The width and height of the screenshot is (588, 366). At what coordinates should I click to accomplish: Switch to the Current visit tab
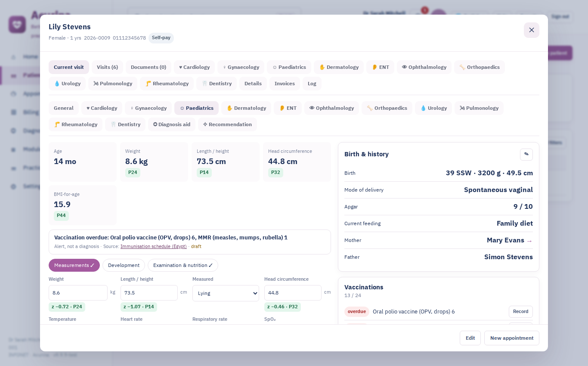pos(69,67)
